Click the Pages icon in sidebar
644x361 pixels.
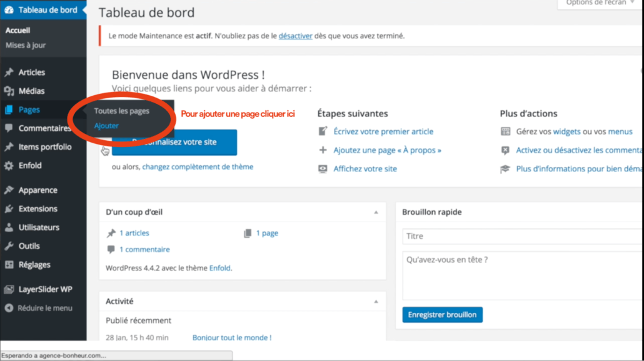click(9, 109)
